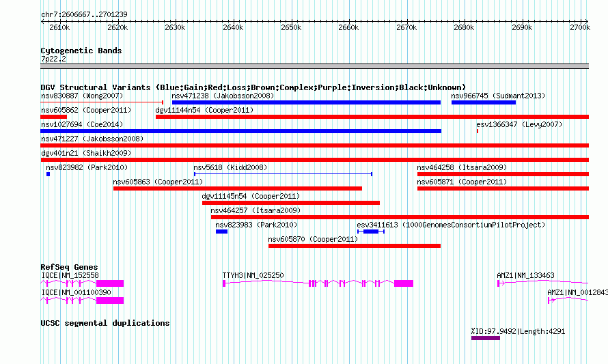Click the 2680k ruler tick label
The height and width of the screenshot is (364, 608).
click(x=464, y=27)
